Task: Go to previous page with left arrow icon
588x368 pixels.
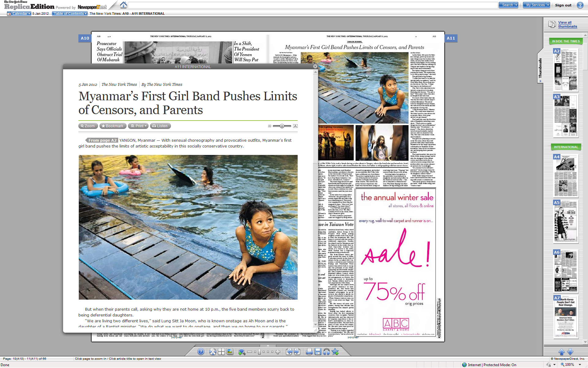Action: pyautogui.click(x=289, y=352)
